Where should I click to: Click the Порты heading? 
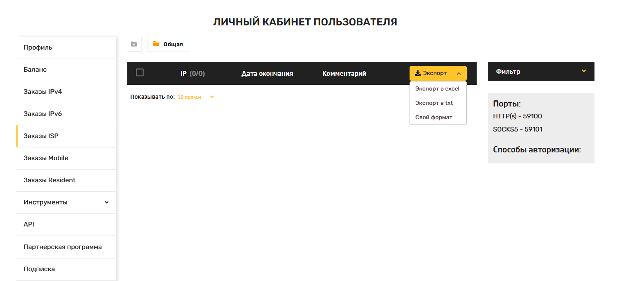(x=507, y=104)
